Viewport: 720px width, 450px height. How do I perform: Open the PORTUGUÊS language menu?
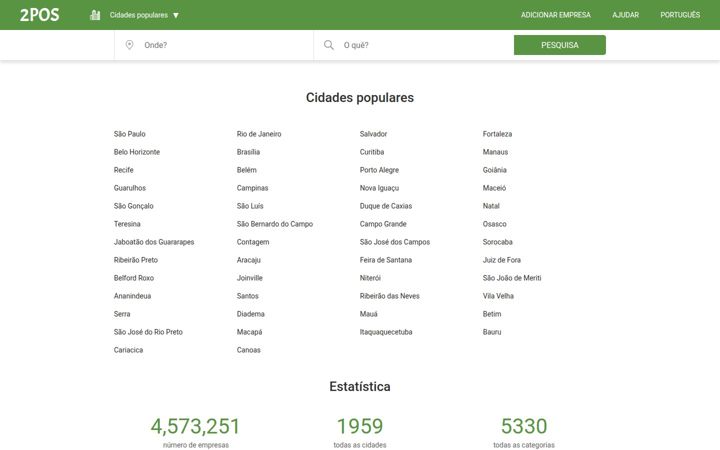pyautogui.click(x=680, y=15)
